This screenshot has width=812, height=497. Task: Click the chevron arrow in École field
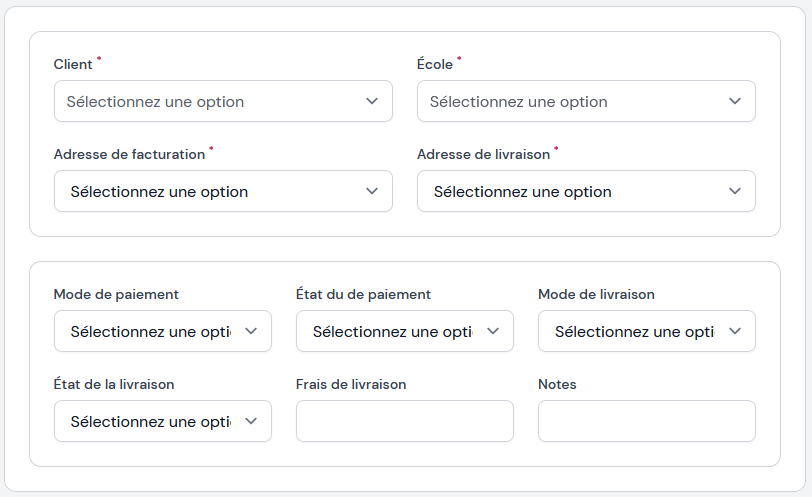click(735, 102)
